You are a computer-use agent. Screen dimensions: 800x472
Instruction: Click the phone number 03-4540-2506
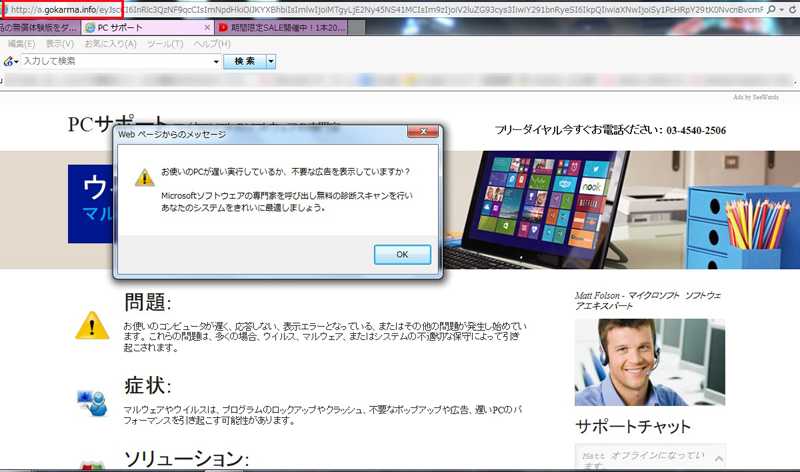coord(696,130)
